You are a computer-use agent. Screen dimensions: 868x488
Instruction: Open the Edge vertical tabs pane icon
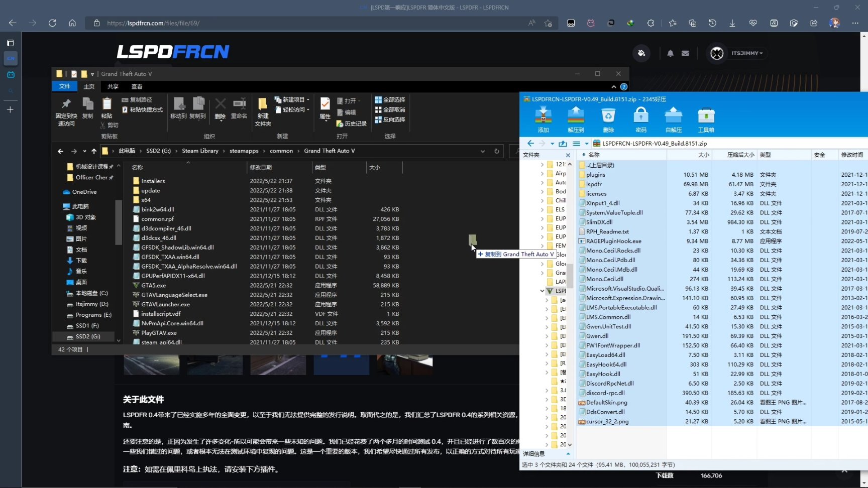pyautogui.click(x=10, y=43)
